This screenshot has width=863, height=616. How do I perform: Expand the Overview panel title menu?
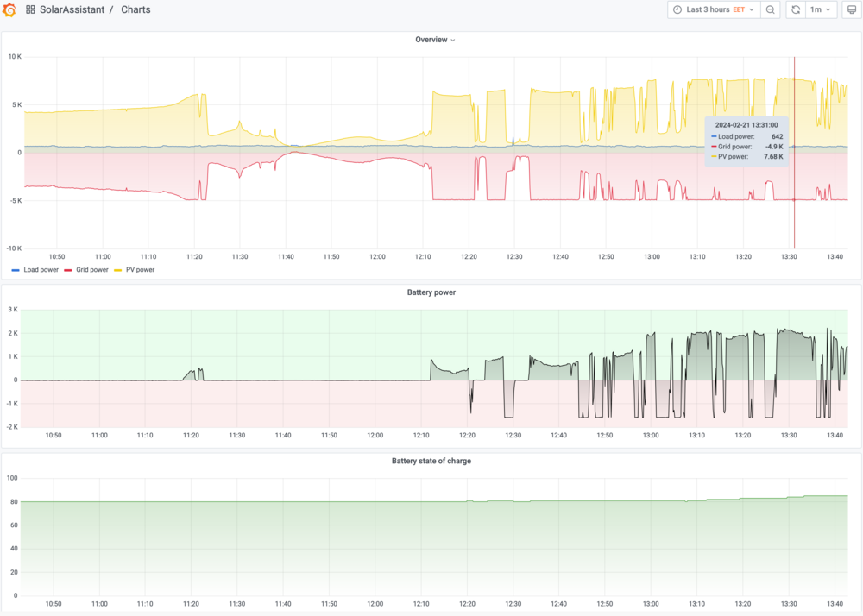pos(435,40)
